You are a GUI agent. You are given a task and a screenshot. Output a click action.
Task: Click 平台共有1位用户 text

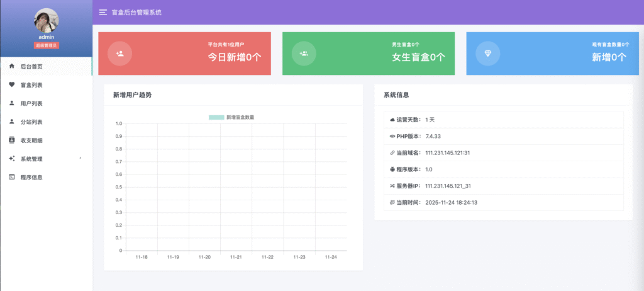pos(226,44)
